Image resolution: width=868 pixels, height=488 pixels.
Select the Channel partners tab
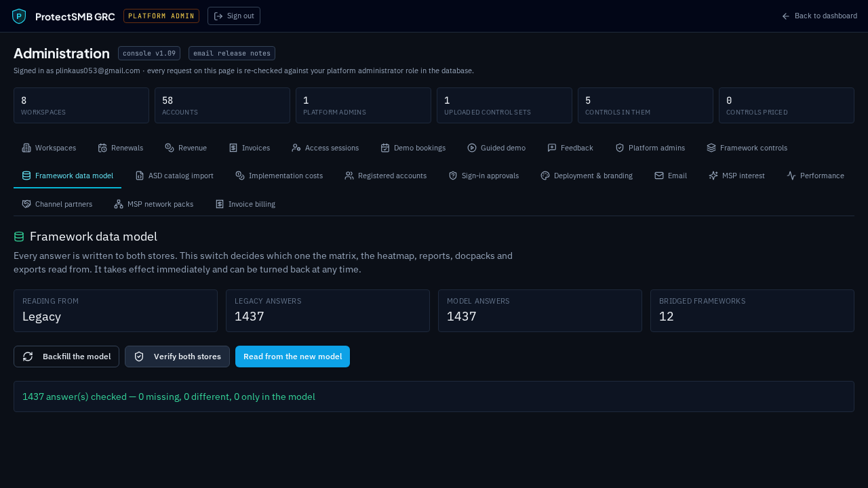pos(57,204)
